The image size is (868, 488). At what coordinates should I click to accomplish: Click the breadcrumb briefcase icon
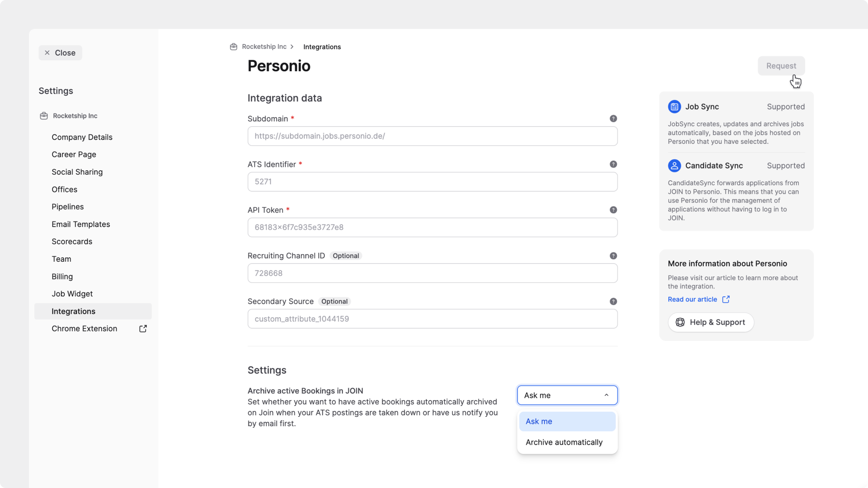coord(234,47)
